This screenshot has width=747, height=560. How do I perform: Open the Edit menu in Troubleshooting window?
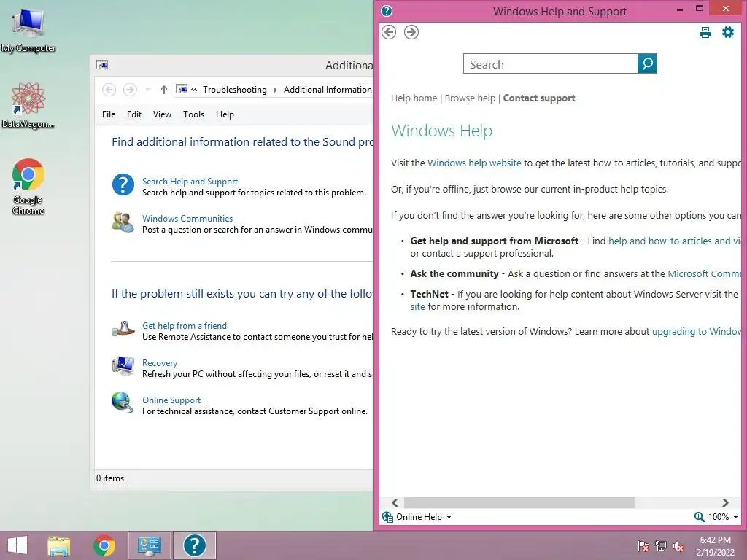[134, 114]
